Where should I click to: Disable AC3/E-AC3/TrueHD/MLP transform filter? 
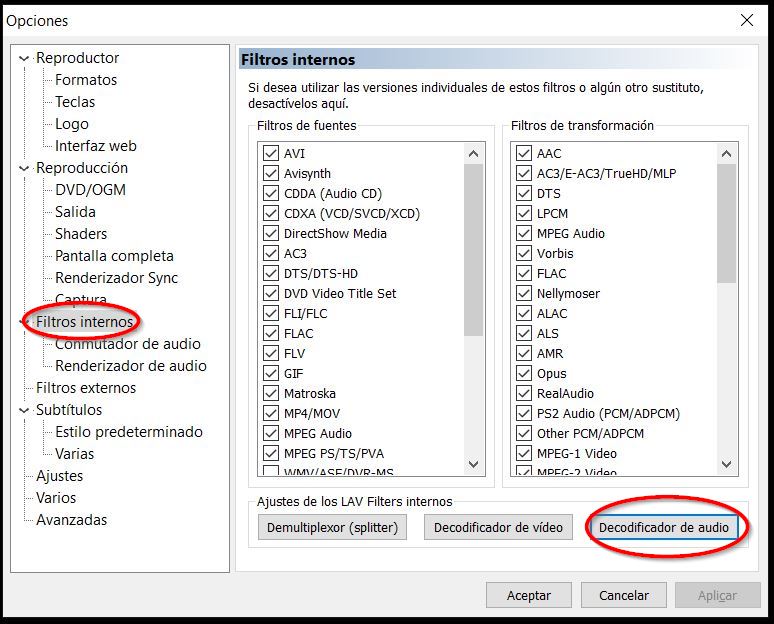pos(524,173)
